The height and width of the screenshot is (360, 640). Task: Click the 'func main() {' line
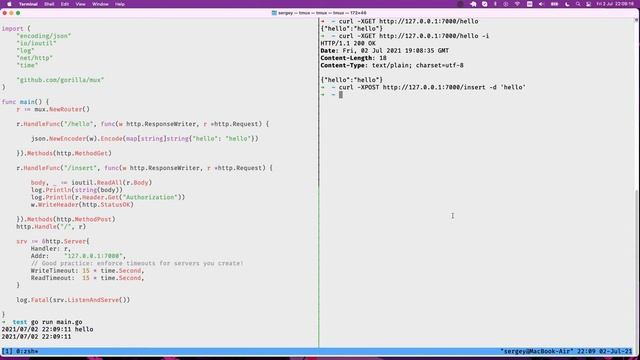tap(25, 102)
